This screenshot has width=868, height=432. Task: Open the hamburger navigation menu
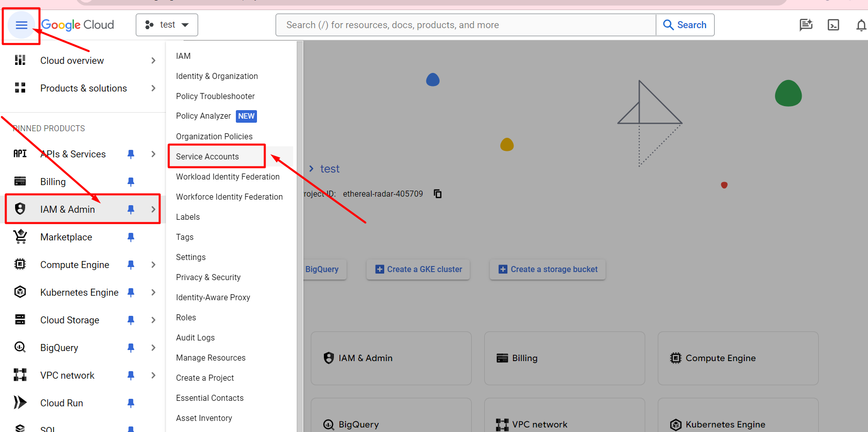(x=21, y=25)
